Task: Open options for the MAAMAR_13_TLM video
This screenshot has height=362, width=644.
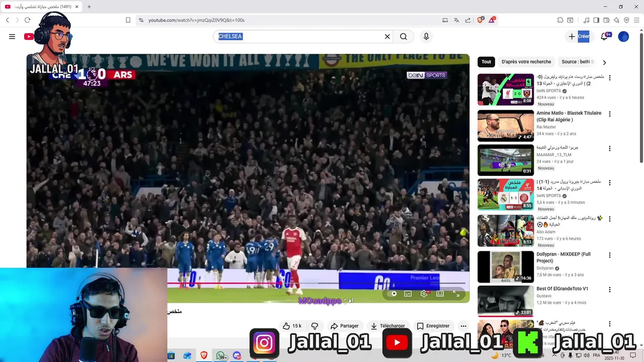Action: (610, 149)
